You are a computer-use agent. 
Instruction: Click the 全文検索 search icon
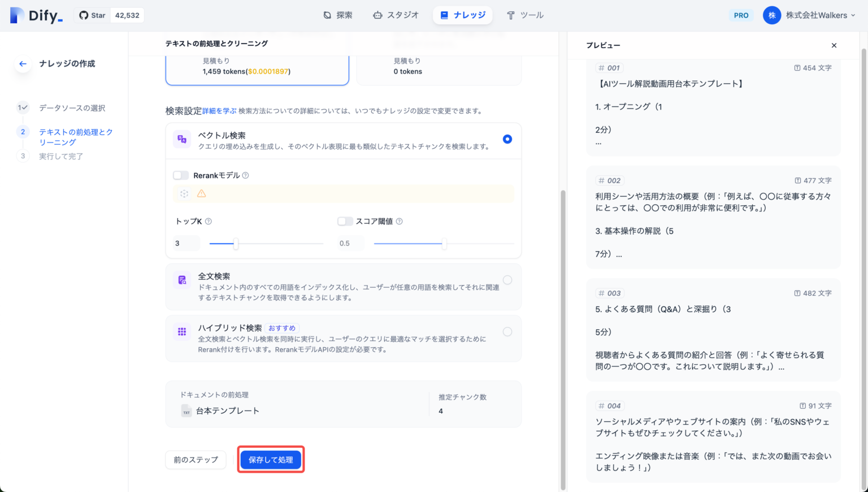pyautogui.click(x=181, y=279)
